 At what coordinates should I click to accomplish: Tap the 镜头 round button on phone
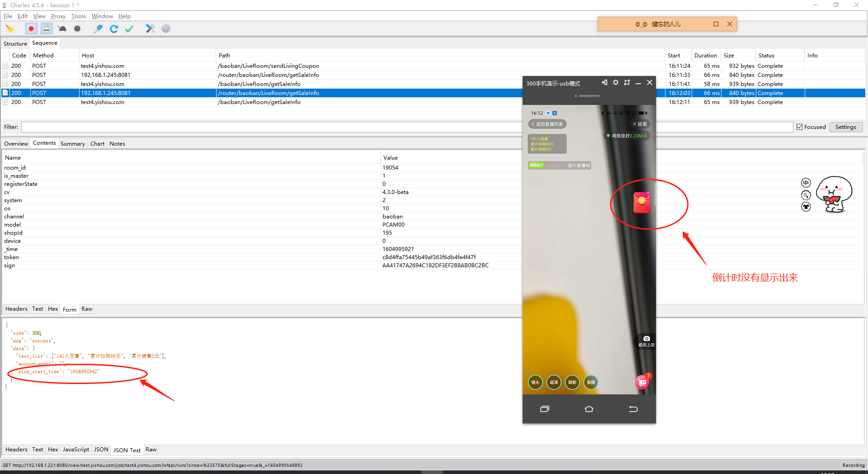click(x=535, y=382)
